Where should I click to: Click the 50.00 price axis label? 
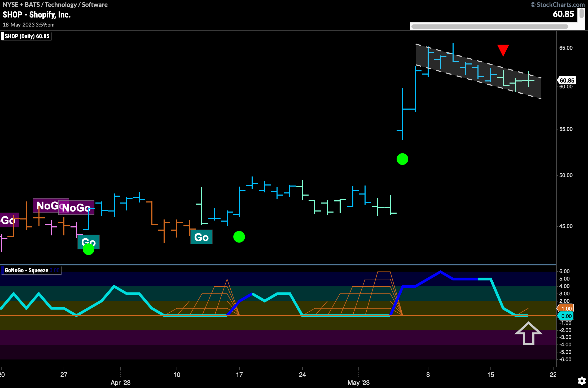point(566,175)
